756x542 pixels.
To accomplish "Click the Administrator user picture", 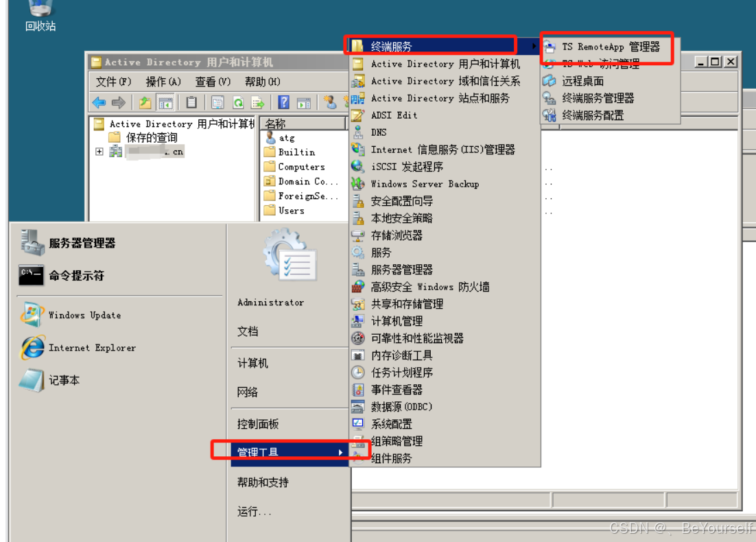I will pyautogui.click(x=290, y=256).
